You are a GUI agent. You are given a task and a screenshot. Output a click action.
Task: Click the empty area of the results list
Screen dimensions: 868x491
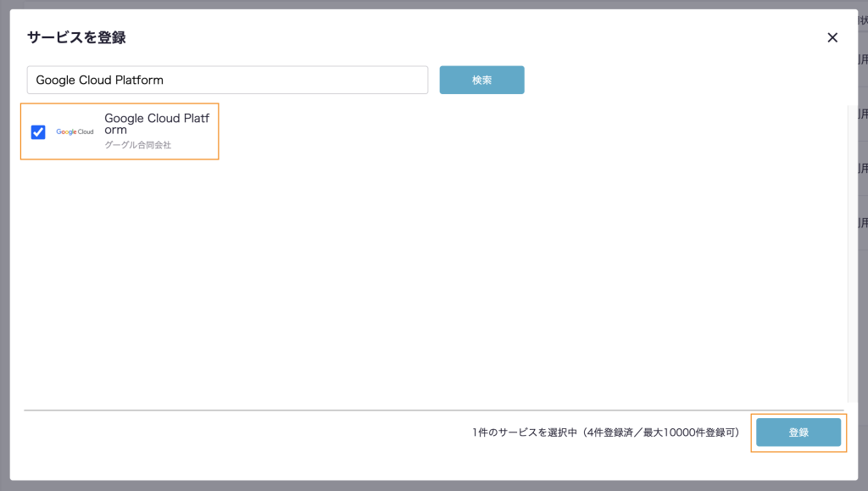tap(424, 280)
